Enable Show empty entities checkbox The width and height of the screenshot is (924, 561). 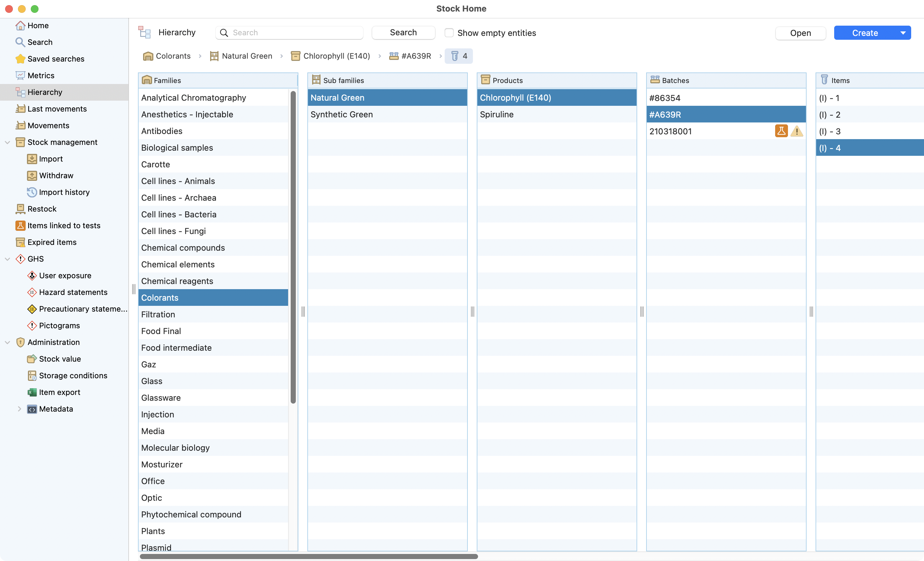tap(449, 33)
